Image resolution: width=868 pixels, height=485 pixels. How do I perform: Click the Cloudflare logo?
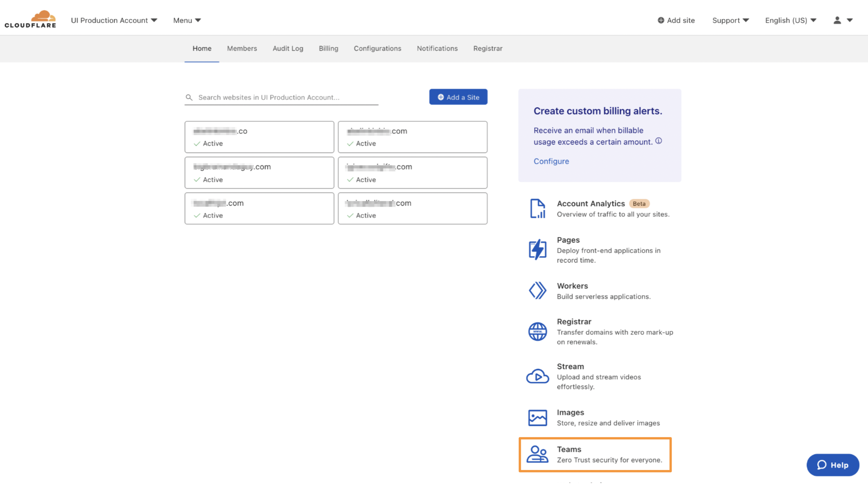click(30, 18)
